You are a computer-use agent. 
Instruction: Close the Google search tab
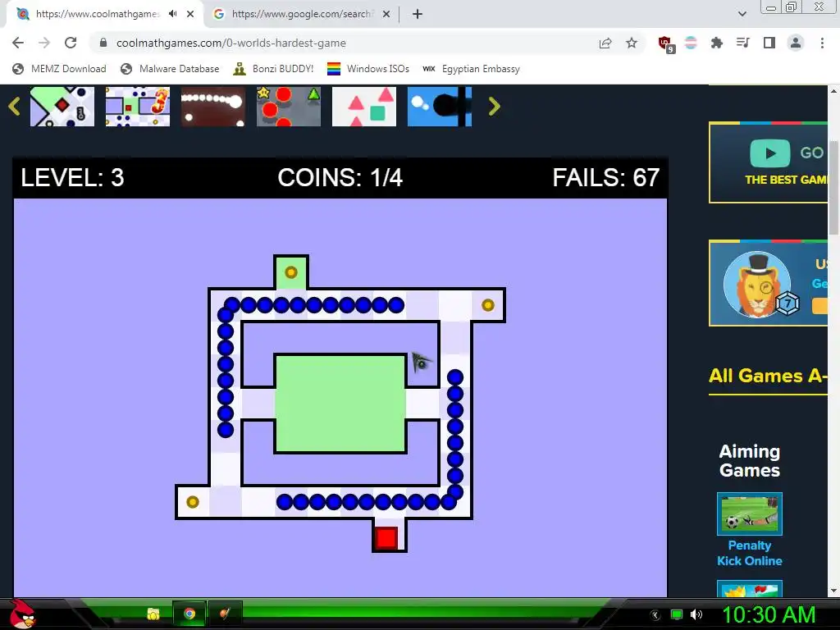(x=386, y=14)
